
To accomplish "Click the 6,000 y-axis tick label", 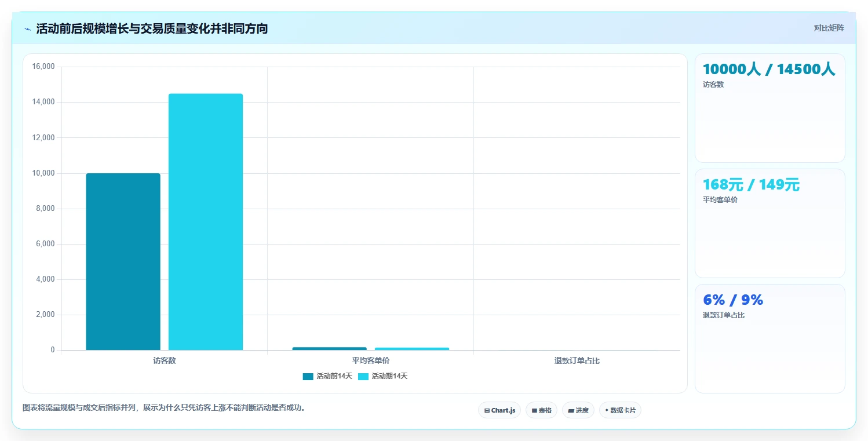I will point(45,244).
